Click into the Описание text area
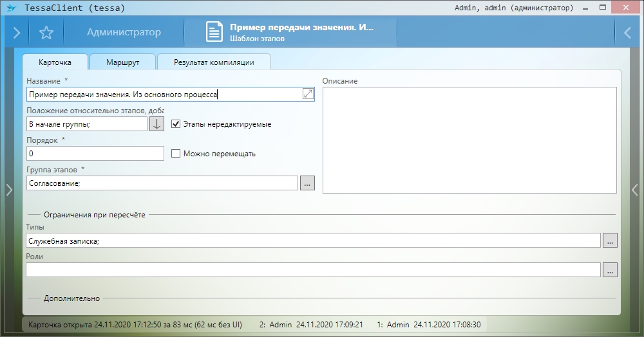The image size is (644, 337). [x=469, y=140]
